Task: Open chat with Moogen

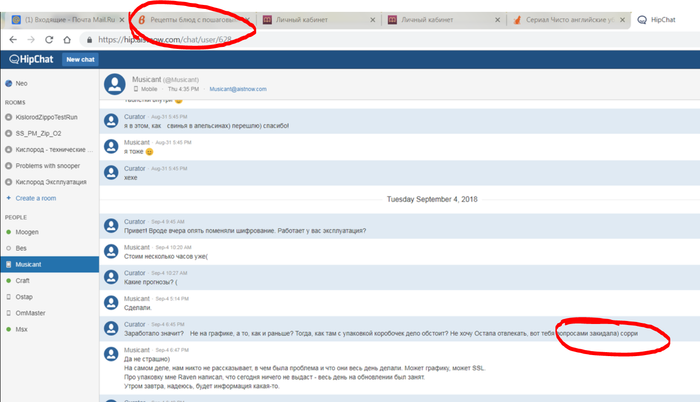Action: click(27, 232)
